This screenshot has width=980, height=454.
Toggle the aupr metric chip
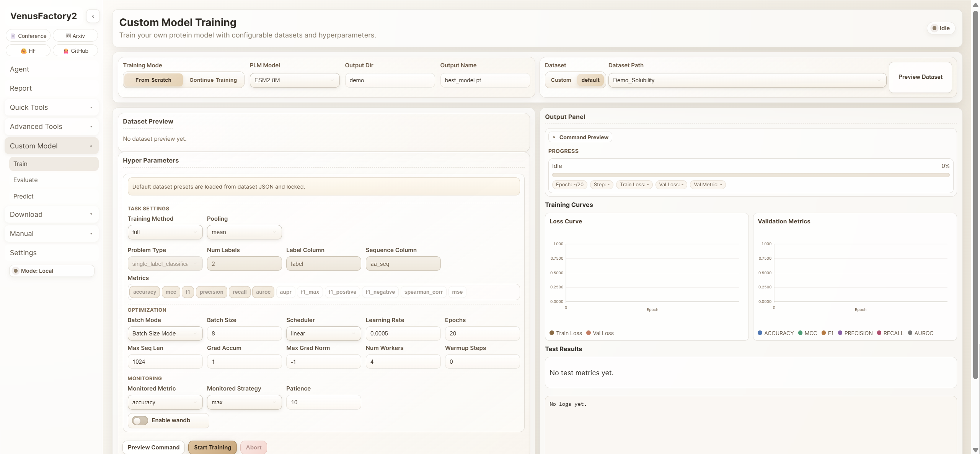click(x=285, y=292)
